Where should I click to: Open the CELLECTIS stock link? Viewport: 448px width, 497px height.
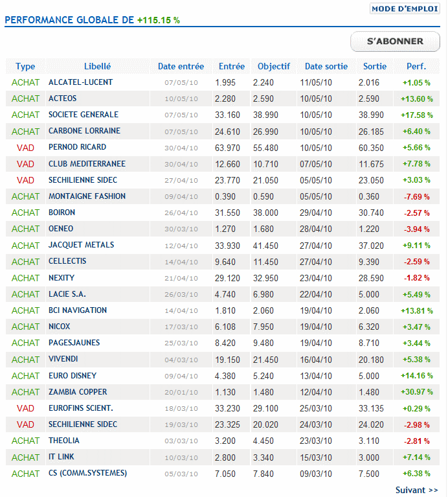click(67, 261)
